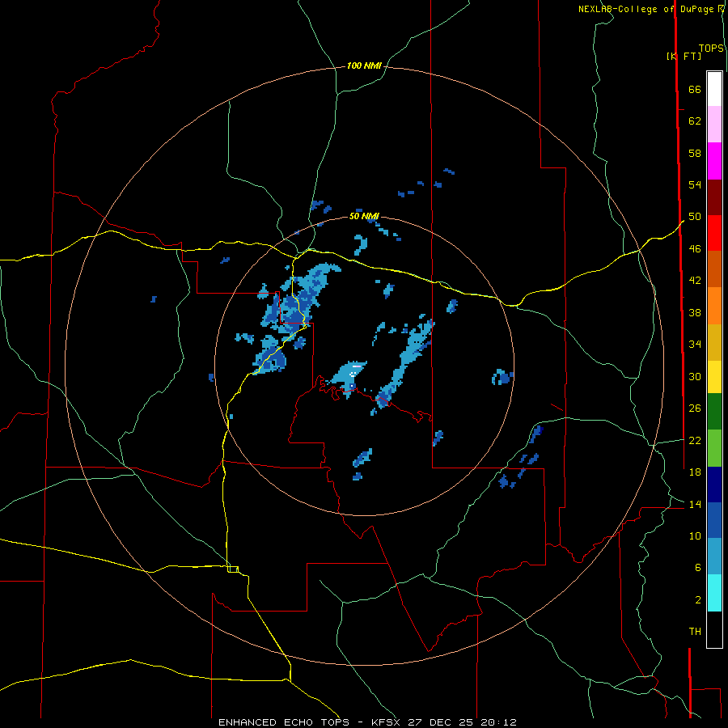Image resolution: width=728 pixels, height=728 pixels.
Task: Click the '34' value on the legend
Action: coord(695,345)
